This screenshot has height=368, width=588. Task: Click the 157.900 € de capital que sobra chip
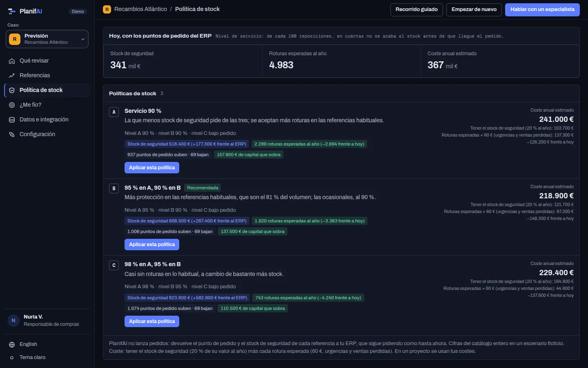(249, 155)
